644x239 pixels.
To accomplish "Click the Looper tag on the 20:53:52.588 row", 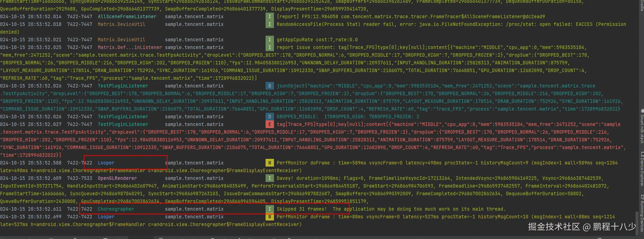I will tap(106, 163).
